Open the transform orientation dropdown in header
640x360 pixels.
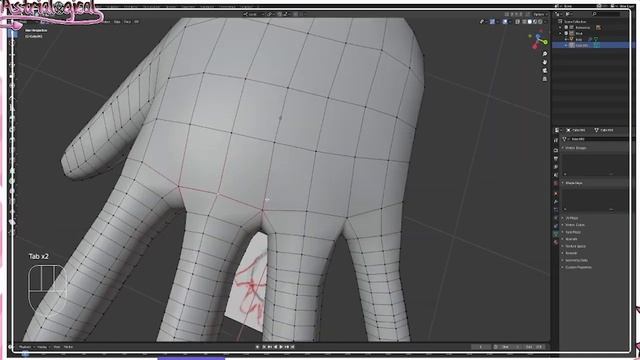253,14
